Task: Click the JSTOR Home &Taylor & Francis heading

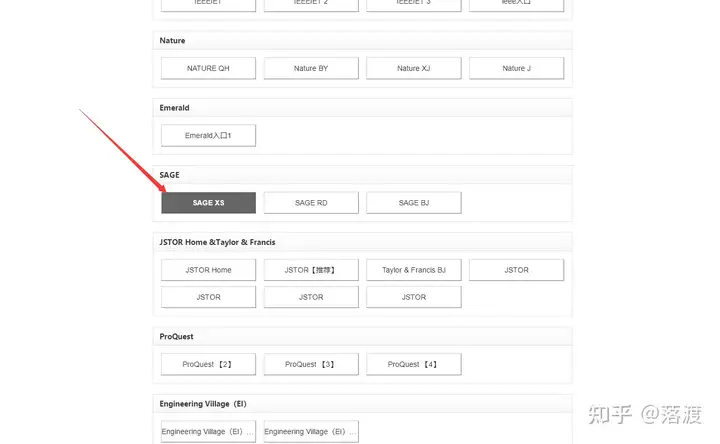Action: pos(217,242)
